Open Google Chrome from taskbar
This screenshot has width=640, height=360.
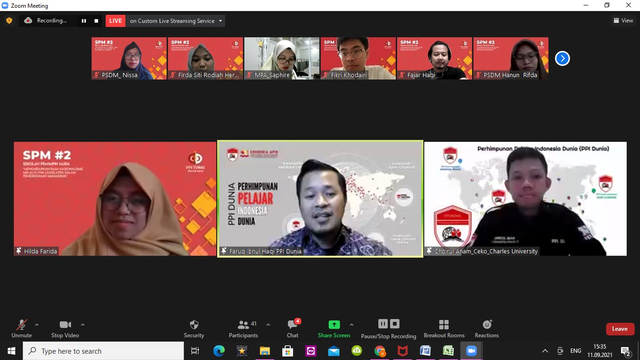380,351
